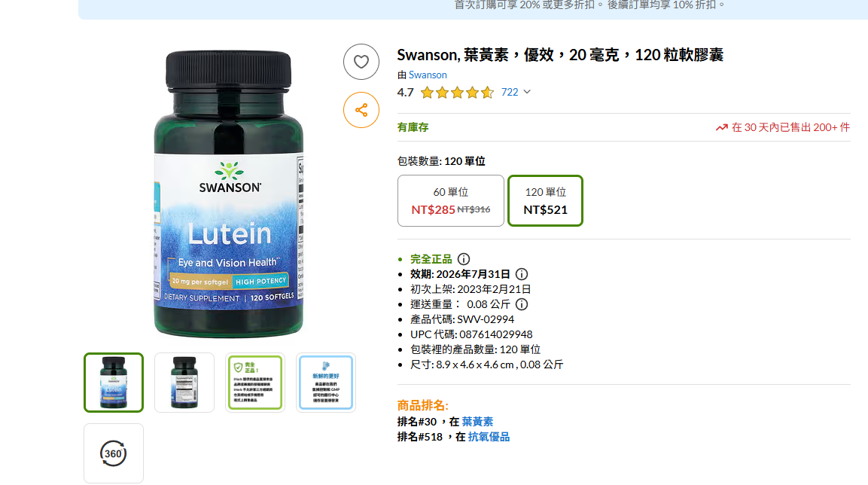Click info icon beside expiry date 2026年7月31日

[x=522, y=274]
